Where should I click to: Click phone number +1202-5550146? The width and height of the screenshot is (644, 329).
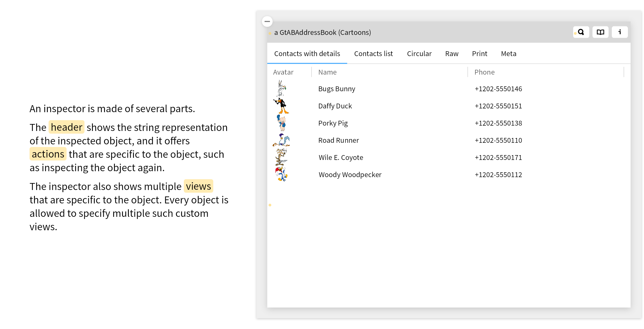498,89
